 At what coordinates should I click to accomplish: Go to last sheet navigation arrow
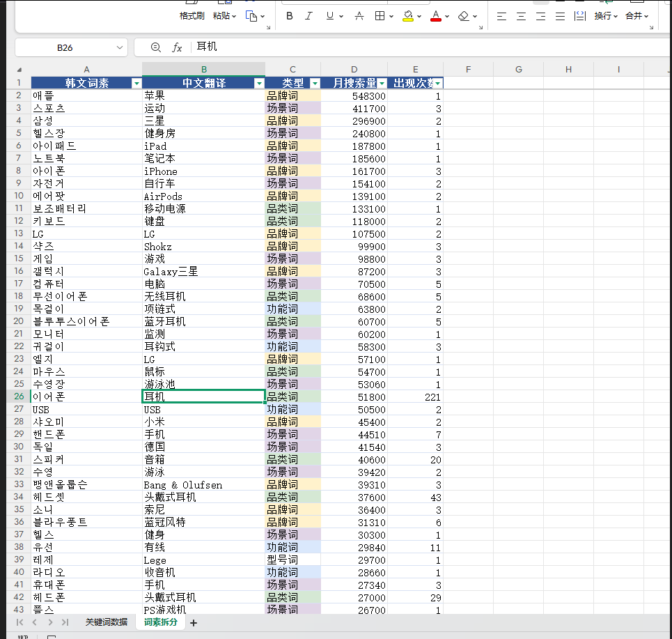tap(65, 622)
